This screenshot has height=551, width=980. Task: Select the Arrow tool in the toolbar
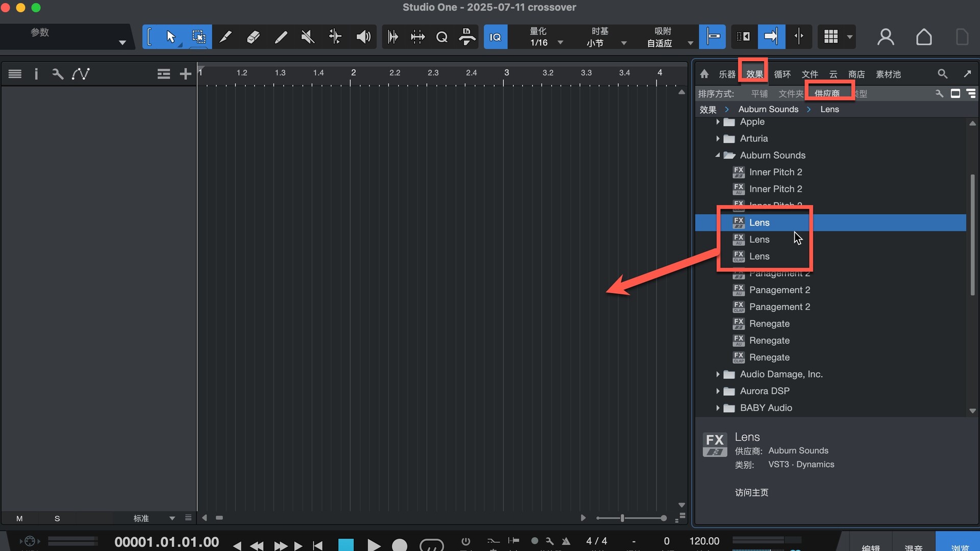point(170,37)
